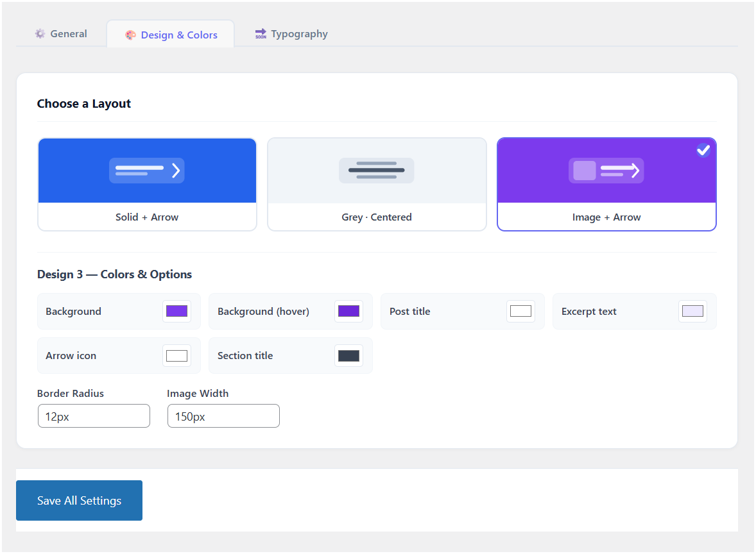This screenshot has width=756, height=554.
Task: Click the General gear icon
Action: pos(40,34)
